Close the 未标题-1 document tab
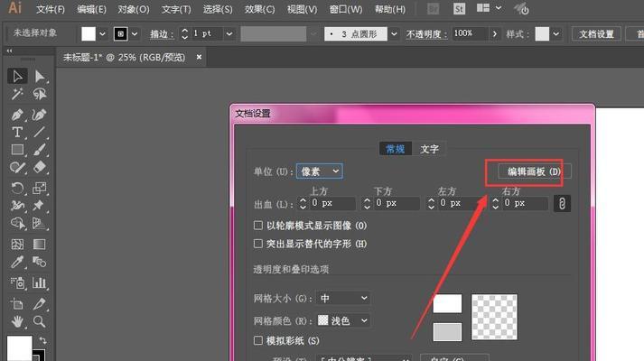 pos(200,57)
